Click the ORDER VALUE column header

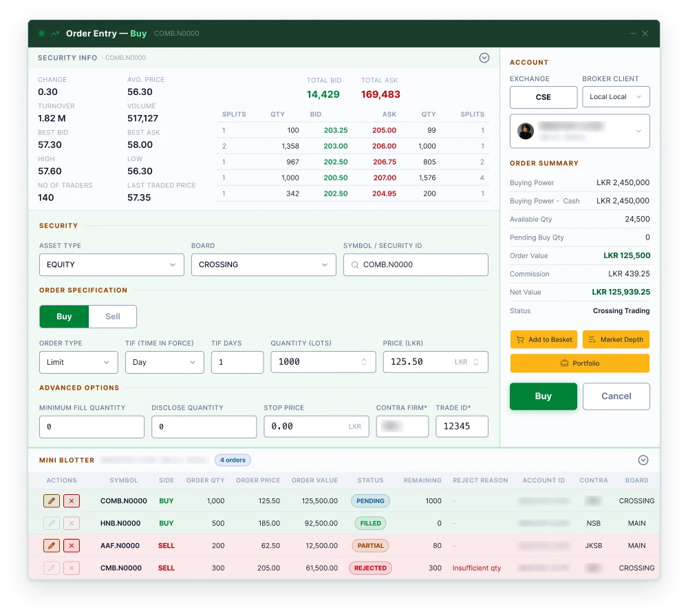314,480
